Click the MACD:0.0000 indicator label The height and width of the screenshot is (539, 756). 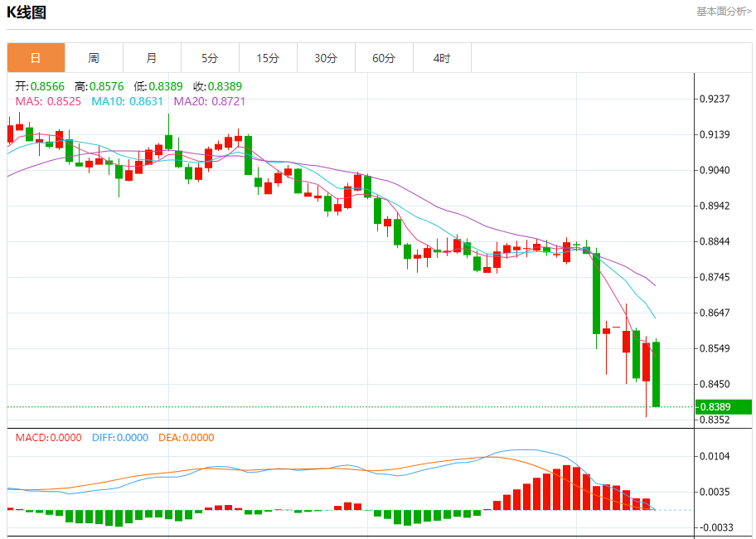[48, 438]
